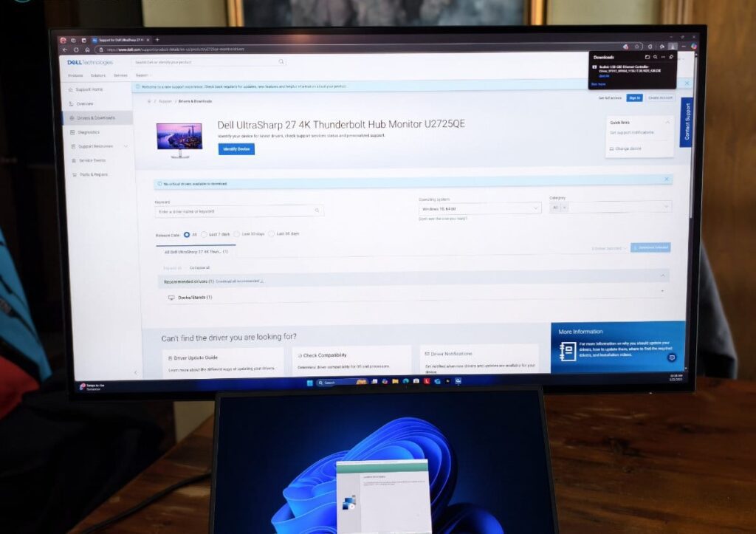The width and height of the screenshot is (756, 534).
Task: Reload the page with the refresh icon
Action: click(76, 49)
